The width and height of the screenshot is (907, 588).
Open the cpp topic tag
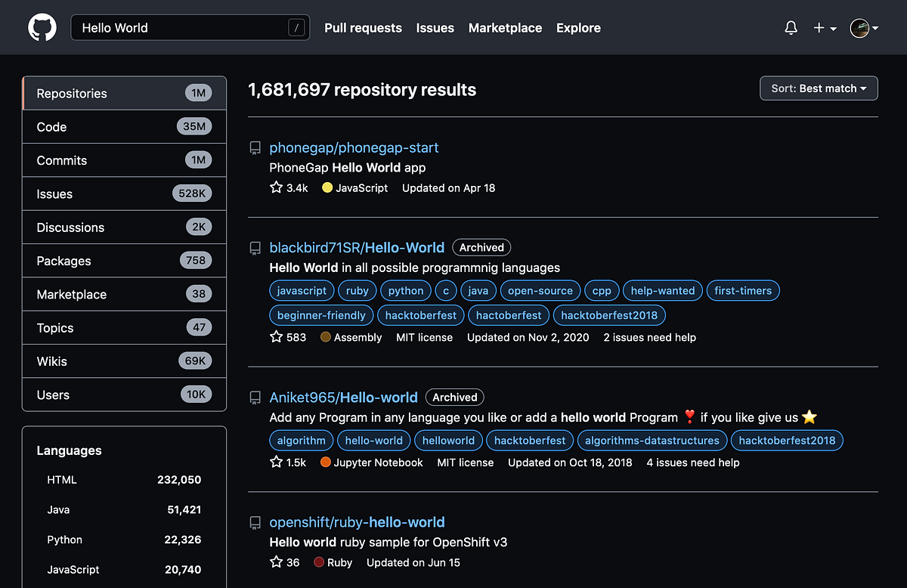[x=602, y=290]
